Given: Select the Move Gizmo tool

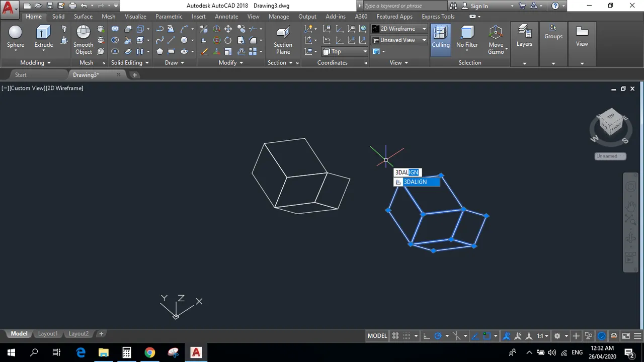Looking at the screenshot, I should pyautogui.click(x=496, y=40).
